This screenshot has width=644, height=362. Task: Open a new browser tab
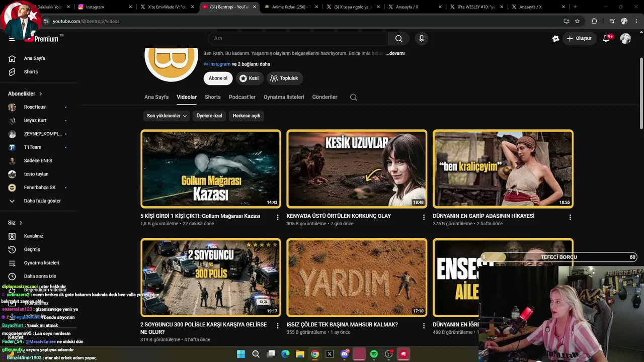click(x=575, y=7)
